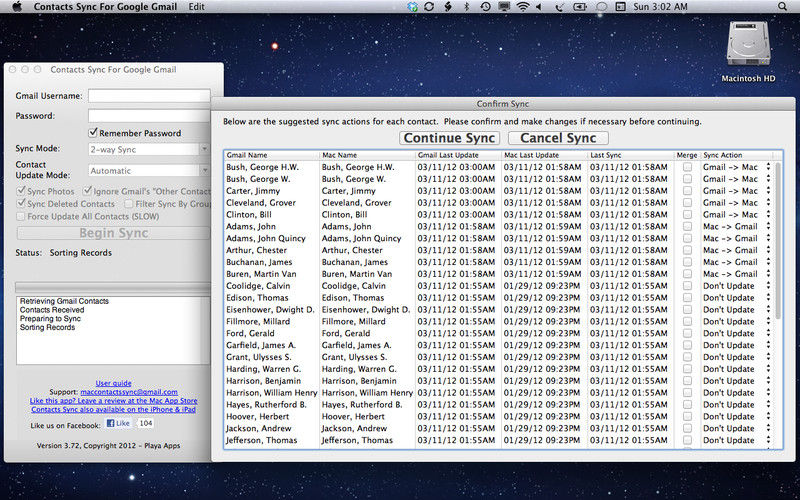
Task: Sort by Gmail Last Update column header
Action: pyautogui.click(x=458, y=155)
